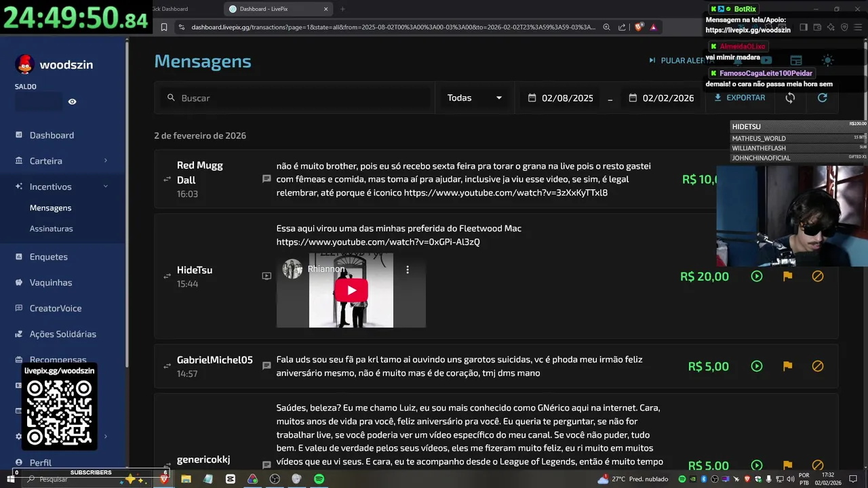Toggle saldo visibility eye icon
Image resolution: width=868 pixels, height=488 pixels.
point(73,102)
